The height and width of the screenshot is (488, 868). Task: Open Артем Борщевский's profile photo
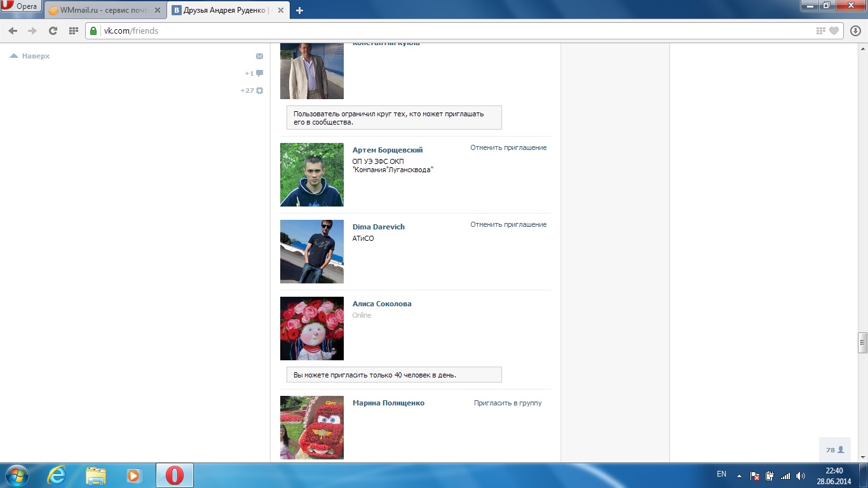coord(312,175)
